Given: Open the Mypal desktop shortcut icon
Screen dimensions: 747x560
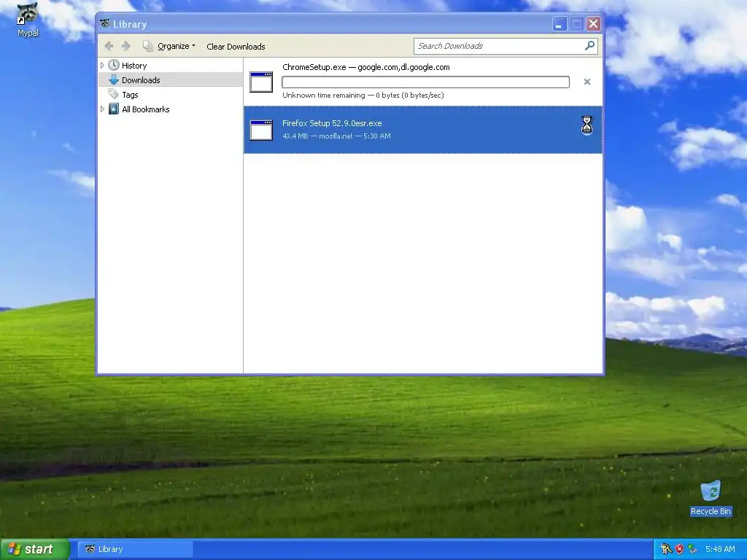Looking at the screenshot, I should (x=28, y=15).
